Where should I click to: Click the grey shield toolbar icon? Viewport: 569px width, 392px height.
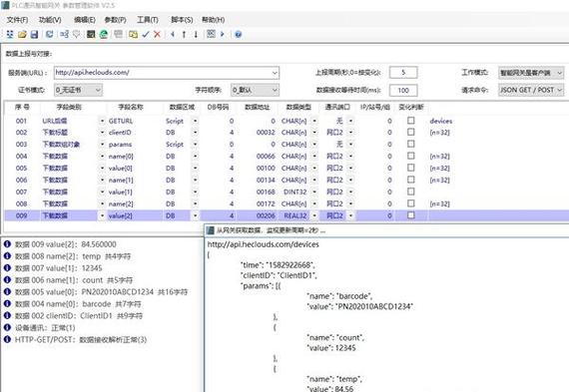click(76, 35)
